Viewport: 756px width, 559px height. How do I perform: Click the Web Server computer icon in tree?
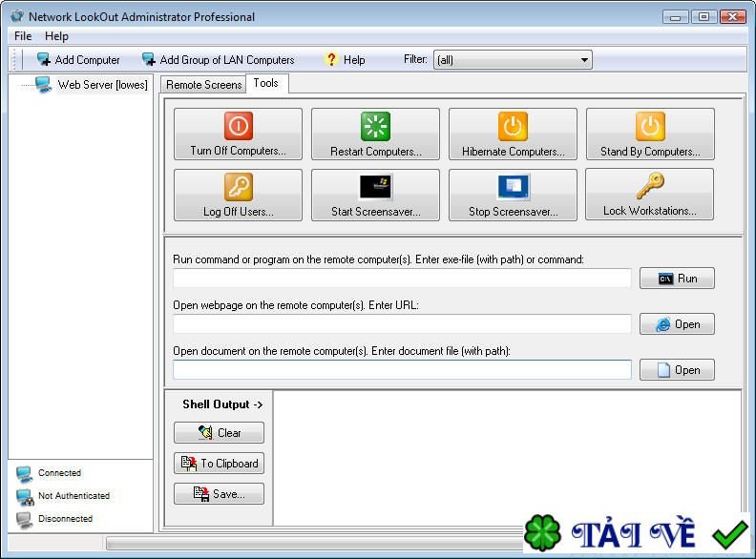pos(43,85)
